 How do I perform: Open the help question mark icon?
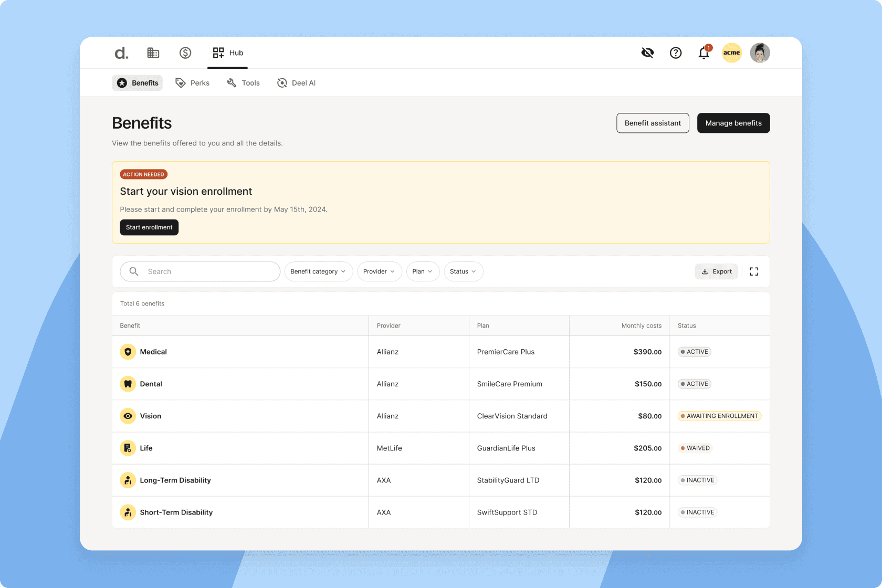coord(676,53)
